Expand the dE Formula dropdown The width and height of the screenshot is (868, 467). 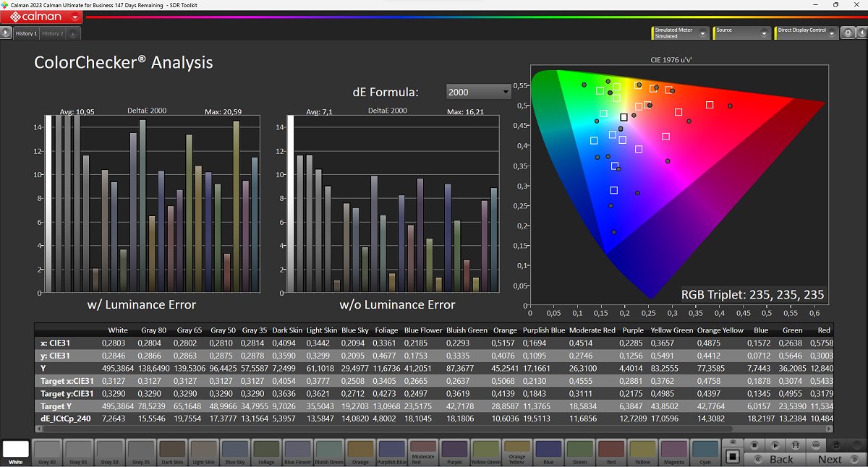506,92
